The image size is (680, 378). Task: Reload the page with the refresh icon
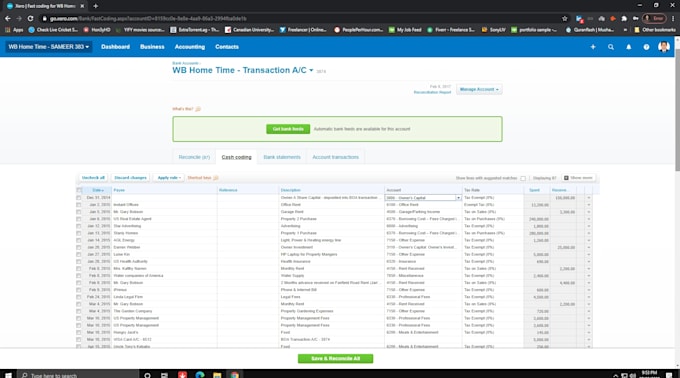(x=30, y=19)
